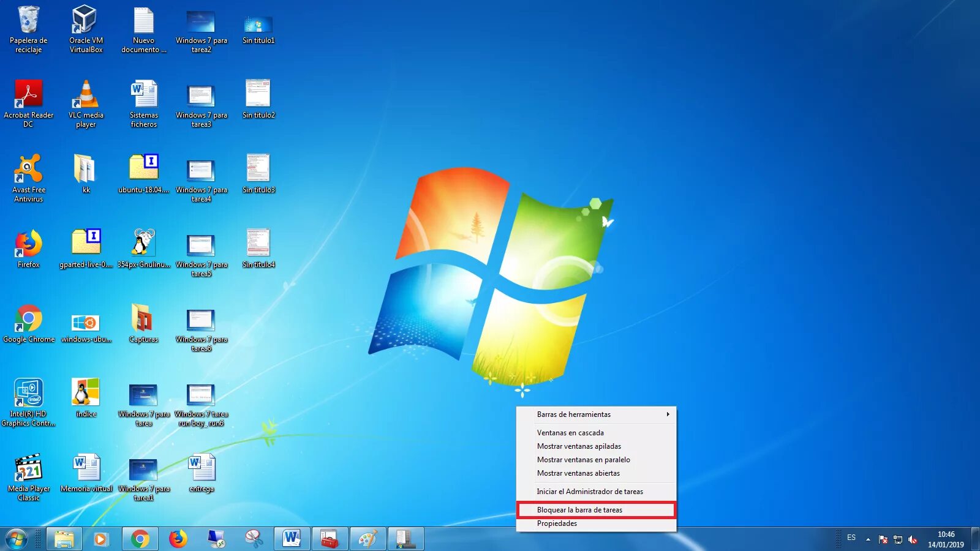Image resolution: width=980 pixels, height=551 pixels.
Task: Click the muted volume speaker tray icon
Action: coord(913,539)
